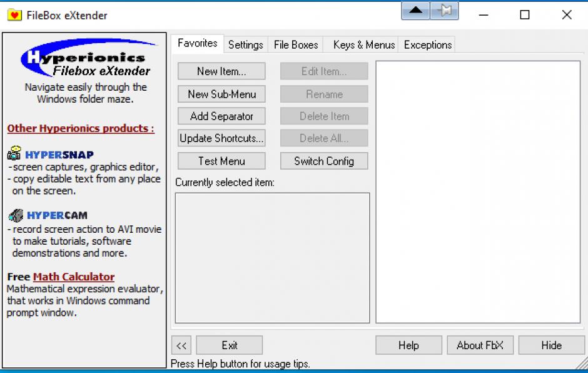Open the HYPERCAM product link
Viewport: 588px width, 373px height.
57,215
